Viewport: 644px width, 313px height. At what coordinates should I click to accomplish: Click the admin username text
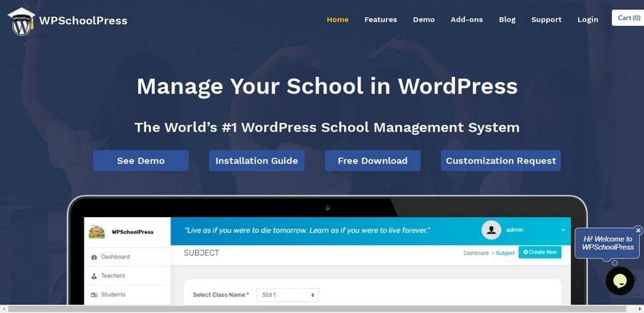tap(514, 230)
